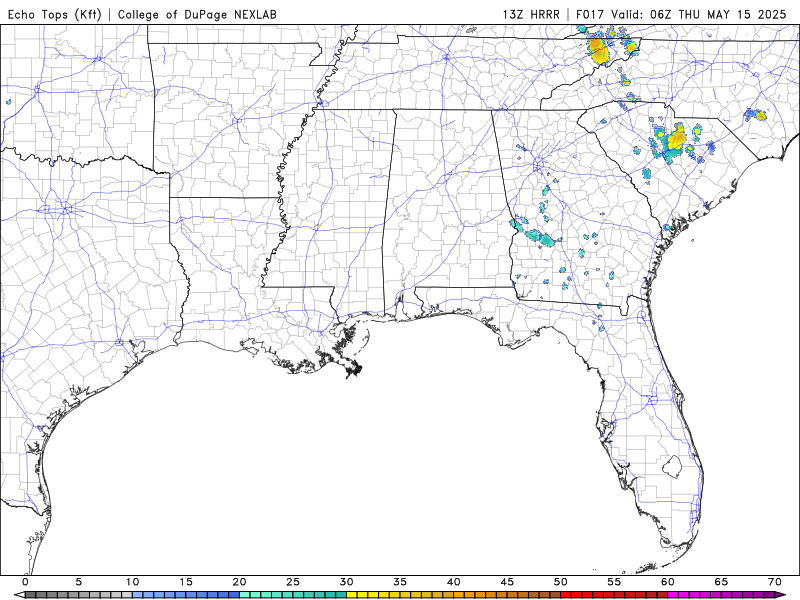
Task: Click the arrow at color bar's left end
Action: (19, 595)
